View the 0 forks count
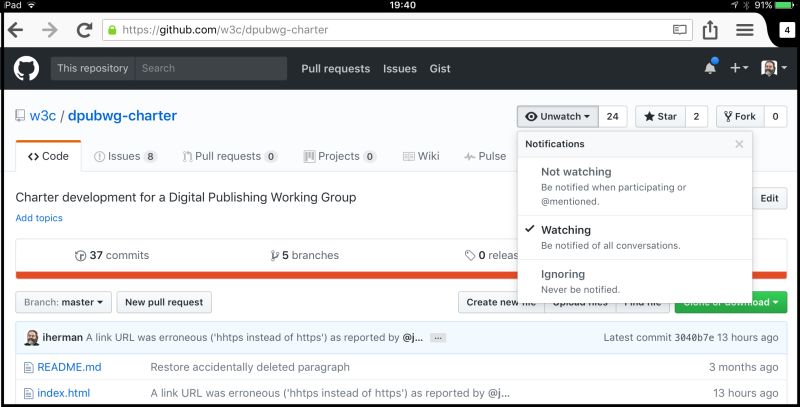This screenshot has width=800, height=407. [775, 116]
